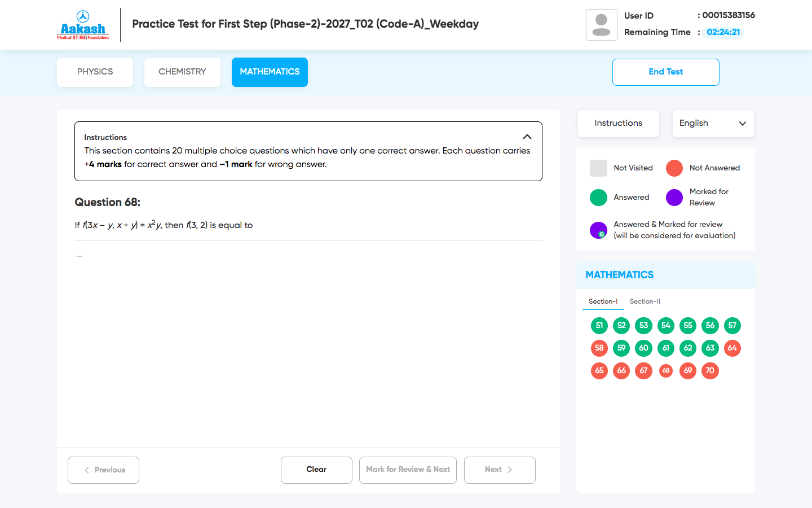Click the user profile avatar icon
This screenshot has width=812, height=508.
tap(601, 25)
